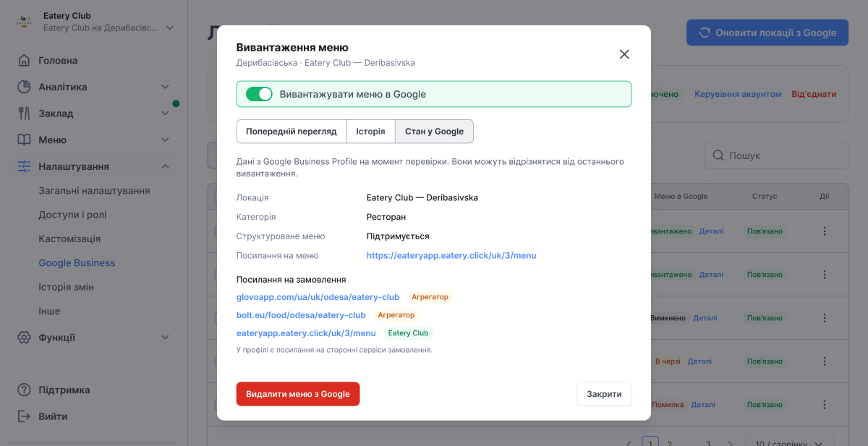Close the Вивантаження меню dialog with X

(624, 54)
